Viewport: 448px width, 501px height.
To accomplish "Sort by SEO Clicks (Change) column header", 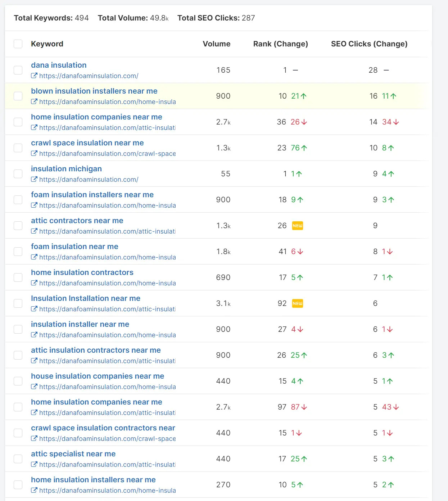I will 369,44.
